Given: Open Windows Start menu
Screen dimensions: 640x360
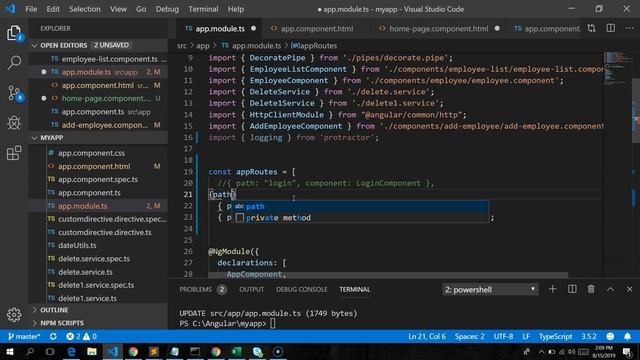Looking at the screenshot, I should [9, 351].
